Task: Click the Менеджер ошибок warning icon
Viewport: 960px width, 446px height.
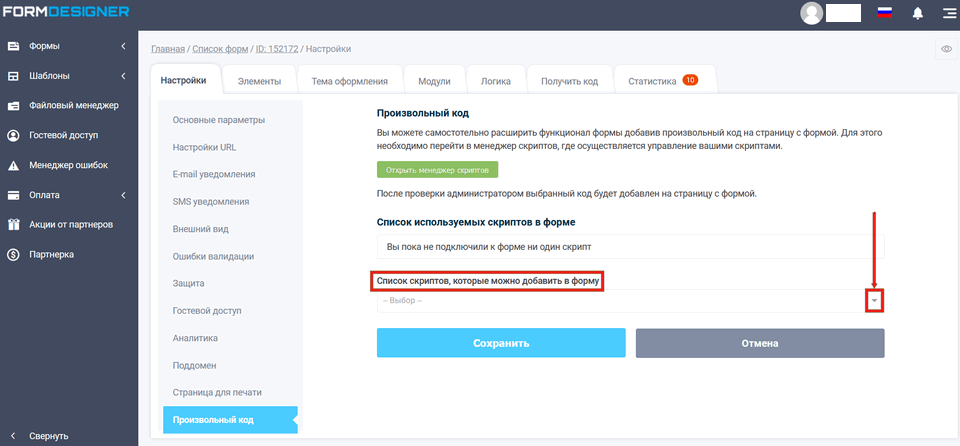Action: [x=13, y=165]
